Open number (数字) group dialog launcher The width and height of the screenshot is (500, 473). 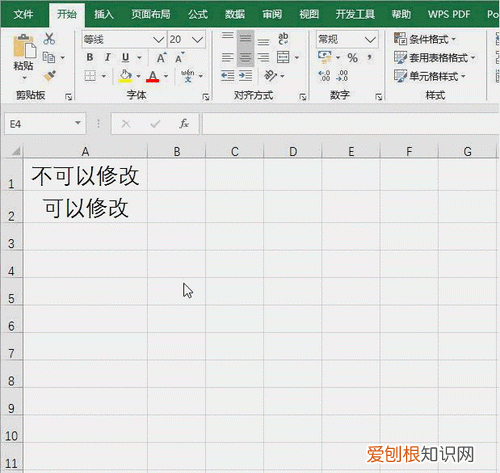tap(378, 97)
